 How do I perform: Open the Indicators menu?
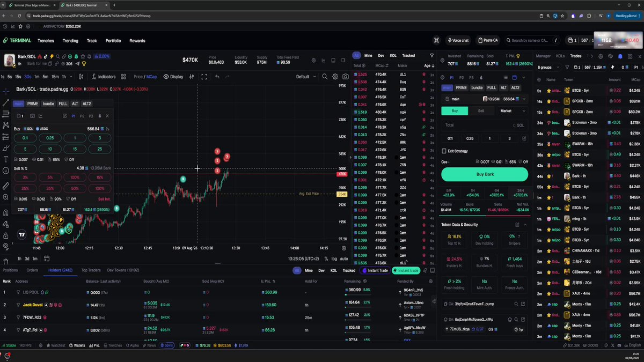click(103, 77)
